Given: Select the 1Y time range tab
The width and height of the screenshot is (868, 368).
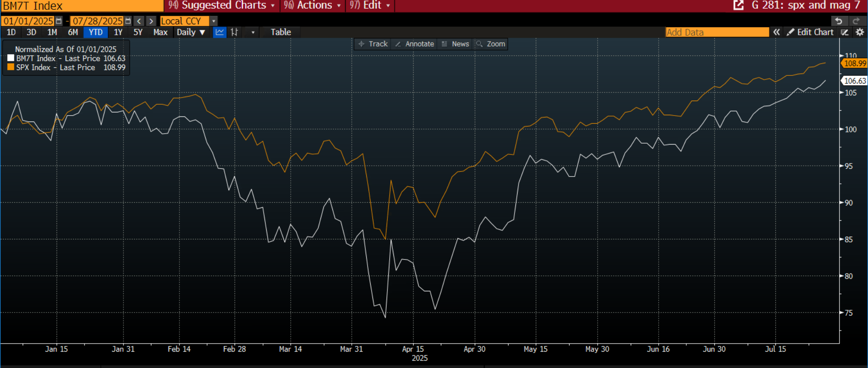Looking at the screenshot, I should [118, 32].
